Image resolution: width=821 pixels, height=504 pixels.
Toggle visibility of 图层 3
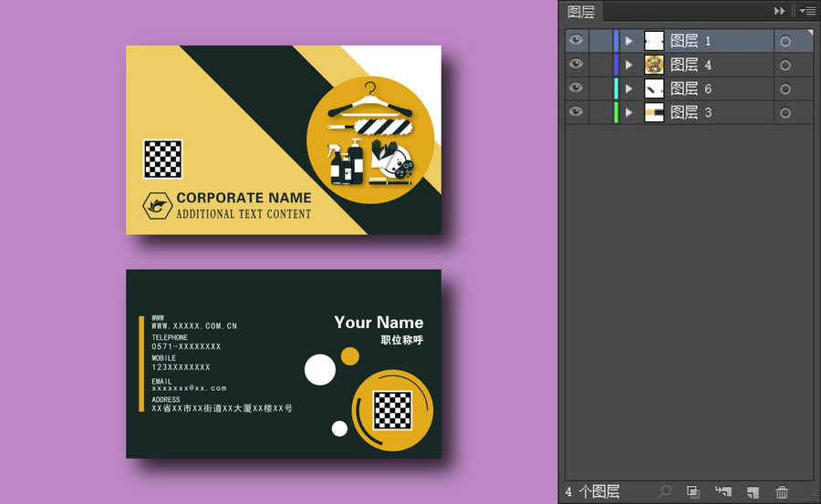[576, 111]
